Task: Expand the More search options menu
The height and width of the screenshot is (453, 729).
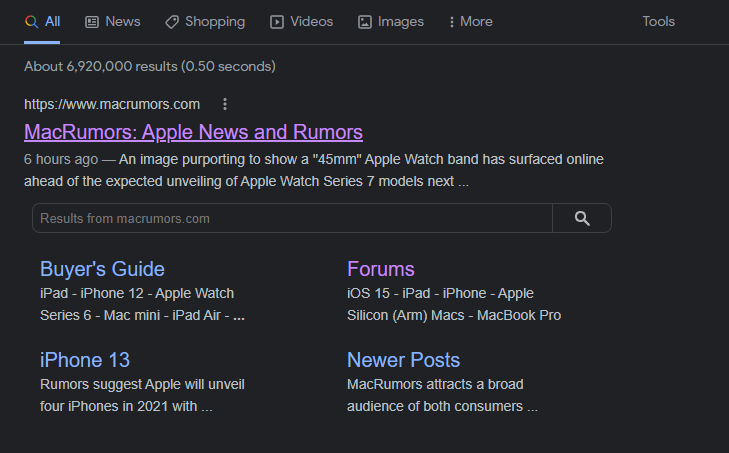Action: click(x=471, y=22)
